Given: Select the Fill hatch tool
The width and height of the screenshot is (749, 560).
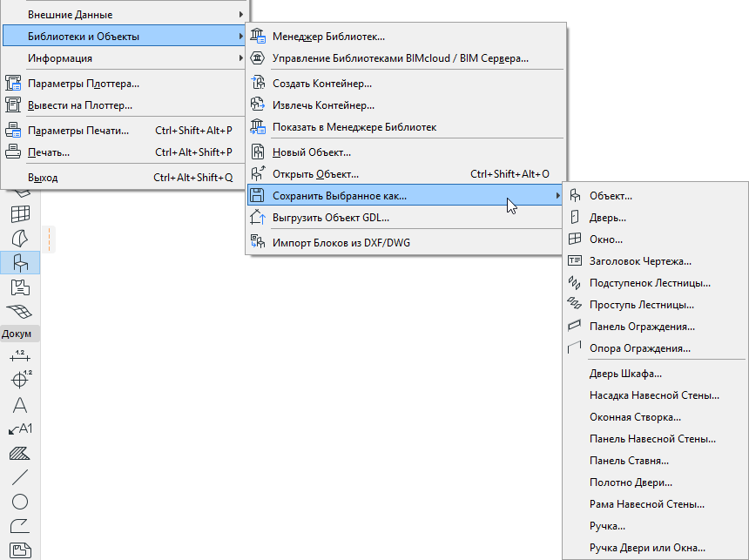Looking at the screenshot, I should click(20, 453).
